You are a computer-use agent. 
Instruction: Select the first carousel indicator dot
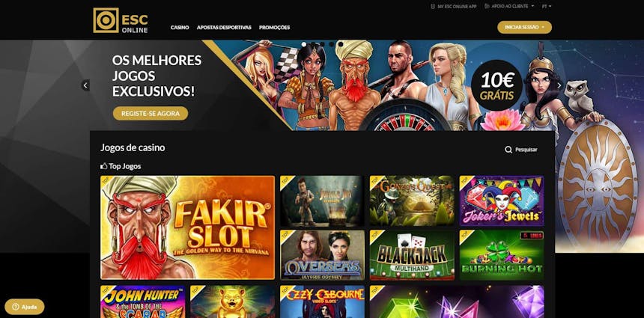click(x=304, y=44)
